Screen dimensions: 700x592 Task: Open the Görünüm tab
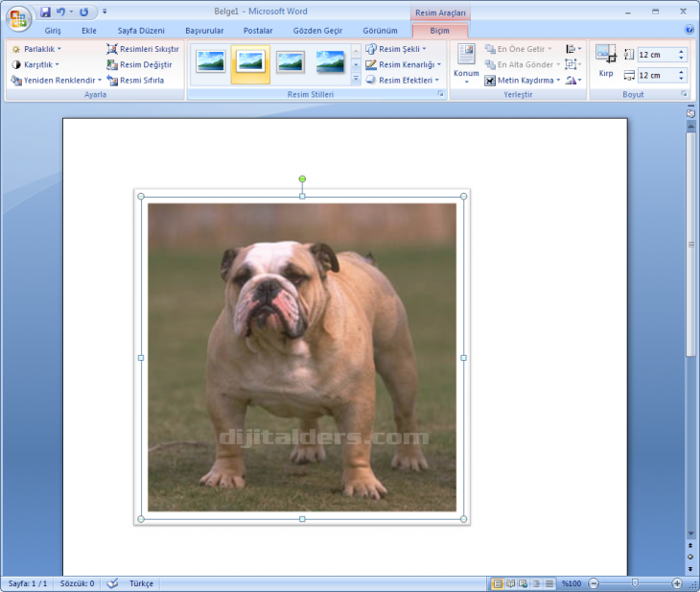coord(380,31)
